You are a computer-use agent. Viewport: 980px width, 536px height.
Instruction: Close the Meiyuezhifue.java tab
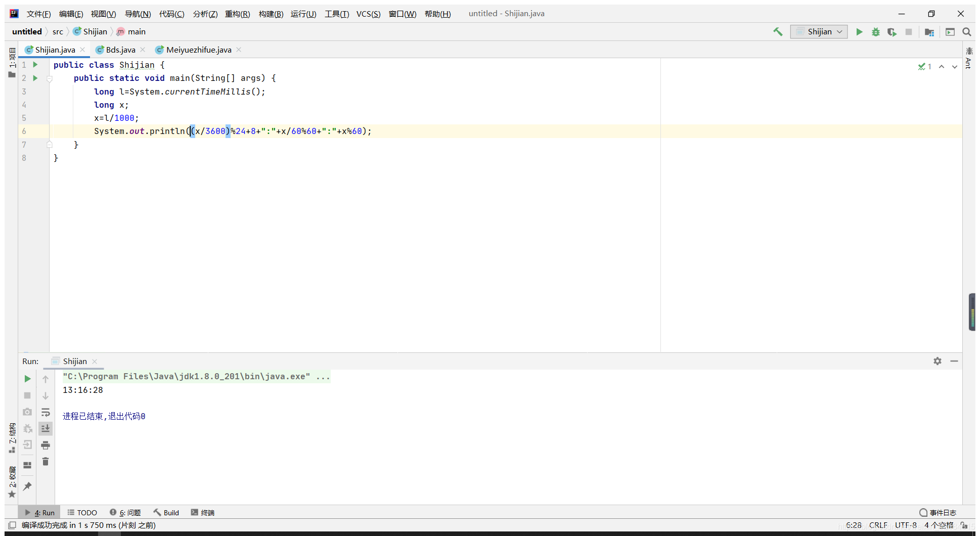point(239,50)
